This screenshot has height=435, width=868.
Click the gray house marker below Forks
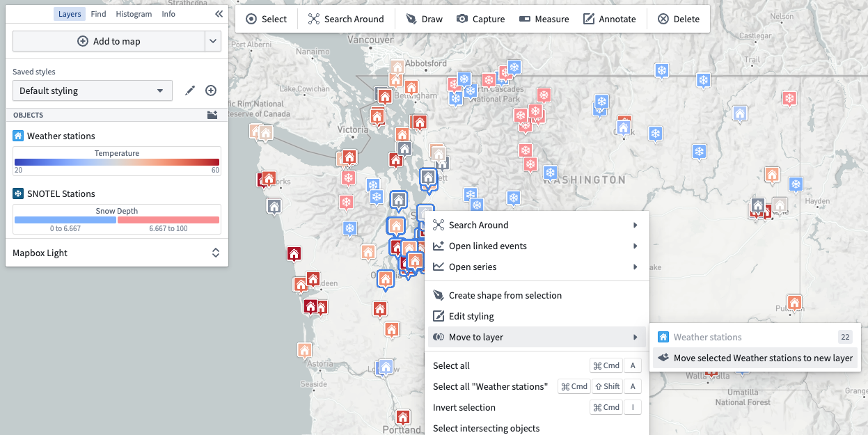tap(274, 207)
